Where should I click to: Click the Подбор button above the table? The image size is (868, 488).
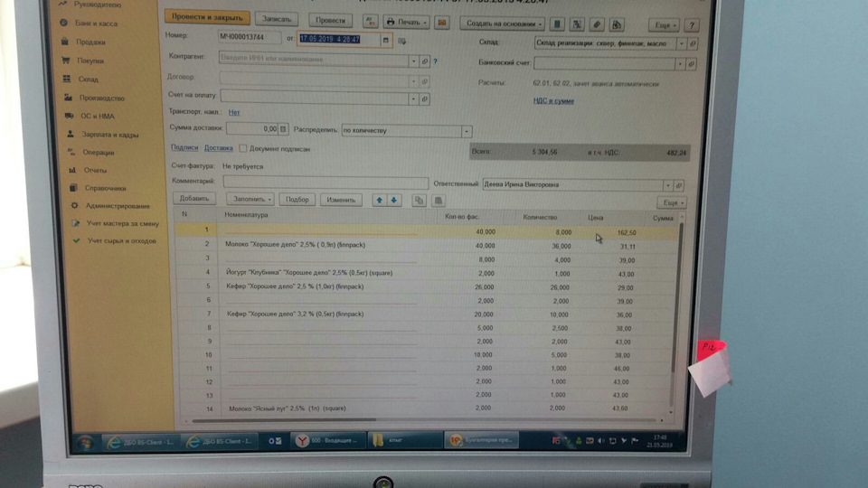297,199
